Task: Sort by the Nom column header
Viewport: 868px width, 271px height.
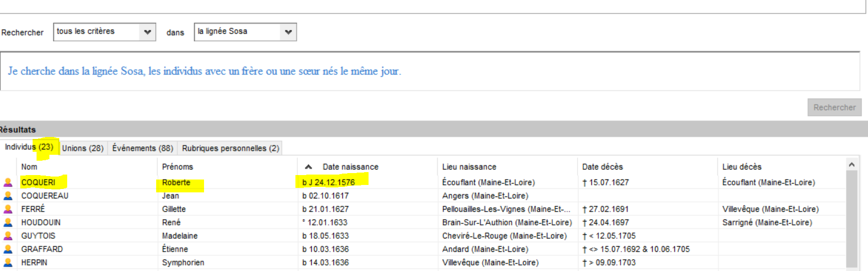Action: [x=29, y=167]
